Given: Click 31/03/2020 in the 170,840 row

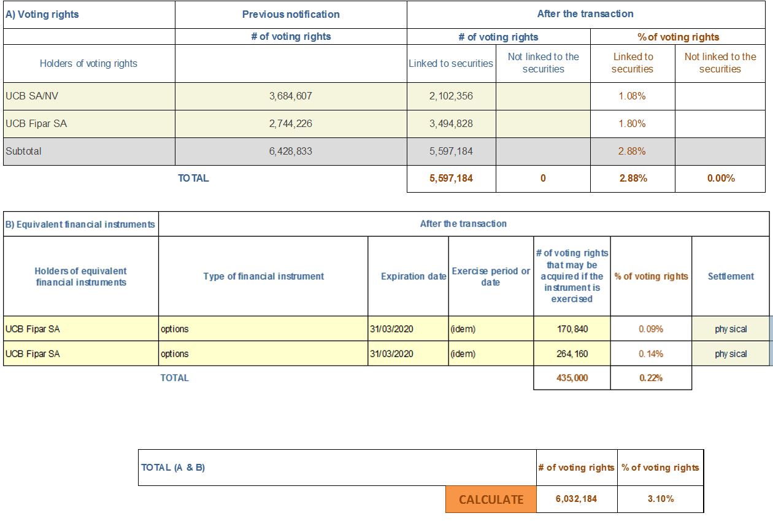Looking at the screenshot, I should pyautogui.click(x=409, y=329).
